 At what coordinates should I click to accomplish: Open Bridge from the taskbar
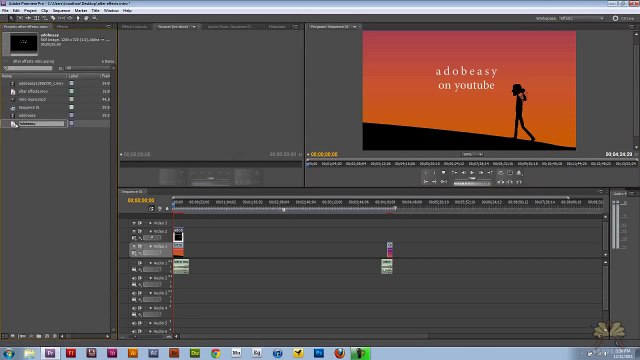tap(174, 353)
